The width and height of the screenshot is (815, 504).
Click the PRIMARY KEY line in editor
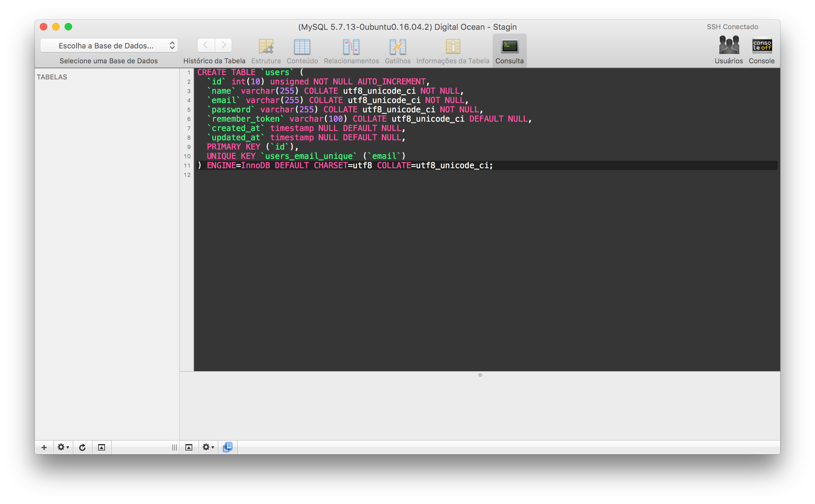click(x=253, y=147)
